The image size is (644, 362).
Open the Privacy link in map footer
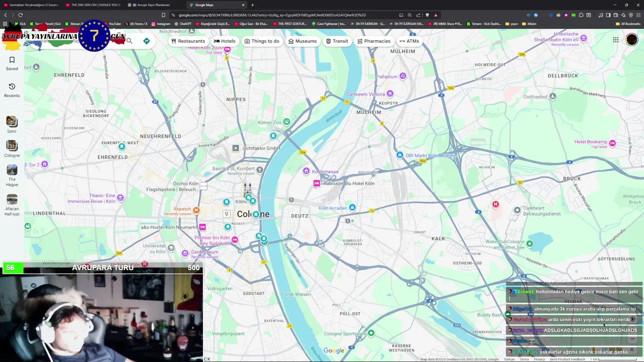[539, 359]
